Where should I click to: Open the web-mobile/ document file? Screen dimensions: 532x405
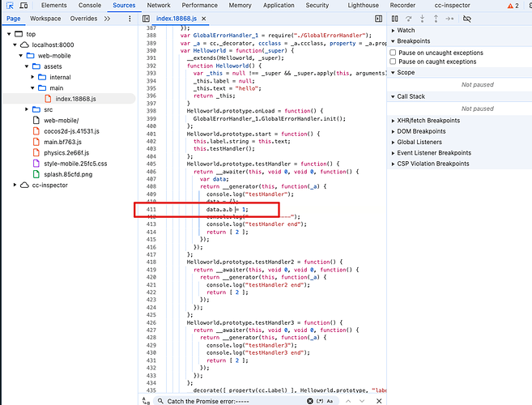coord(61,121)
